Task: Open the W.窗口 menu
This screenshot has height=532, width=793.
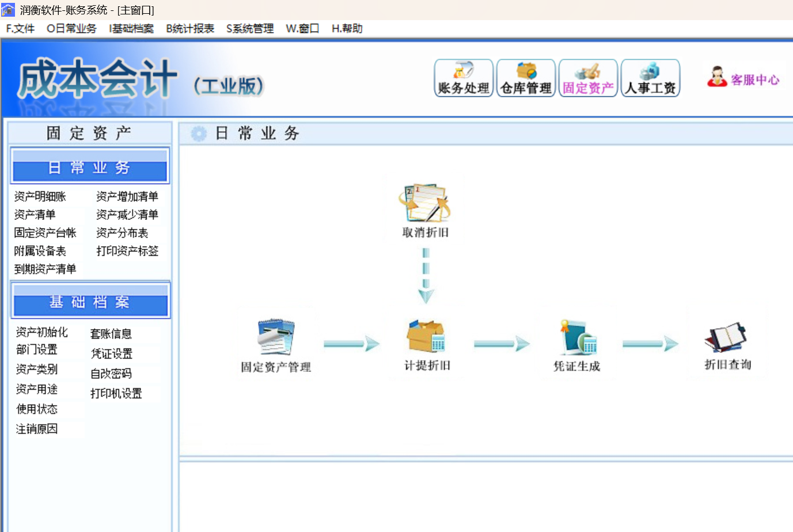Action: [x=302, y=29]
